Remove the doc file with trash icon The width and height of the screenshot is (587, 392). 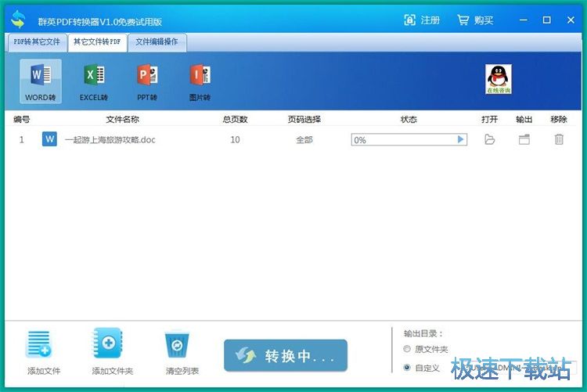coord(559,139)
